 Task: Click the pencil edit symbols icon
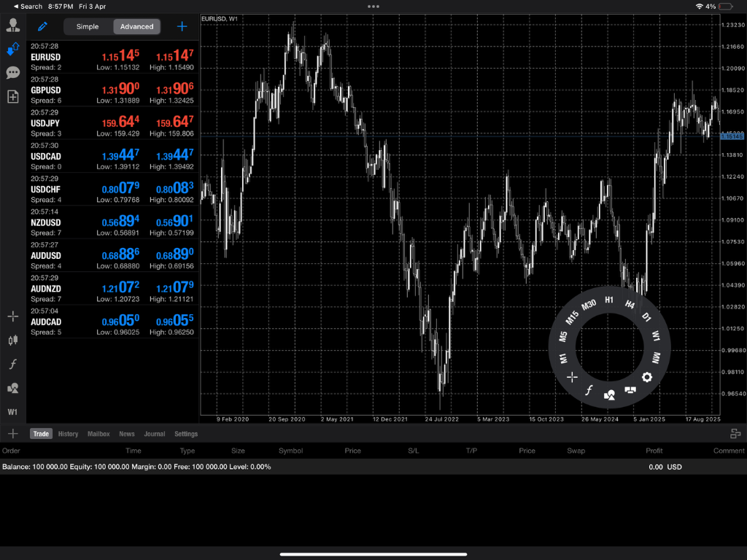point(42,27)
